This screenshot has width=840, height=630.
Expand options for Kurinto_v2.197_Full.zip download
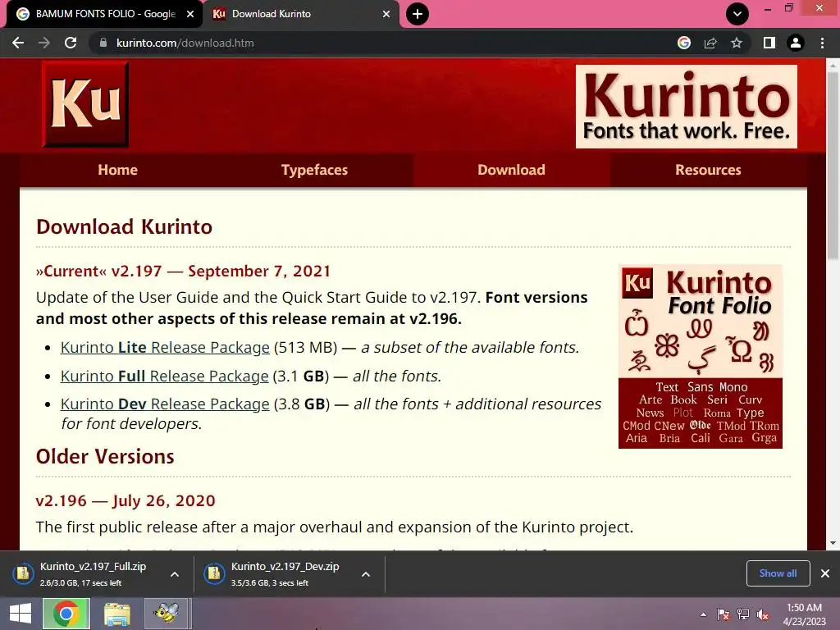pyautogui.click(x=175, y=574)
